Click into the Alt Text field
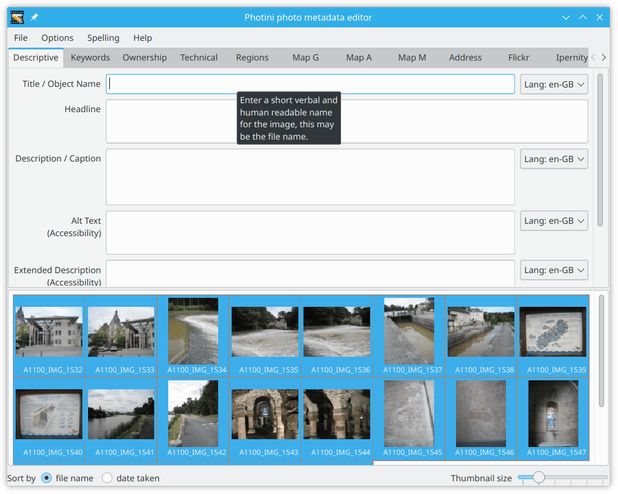 pyautogui.click(x=310, y=233)
